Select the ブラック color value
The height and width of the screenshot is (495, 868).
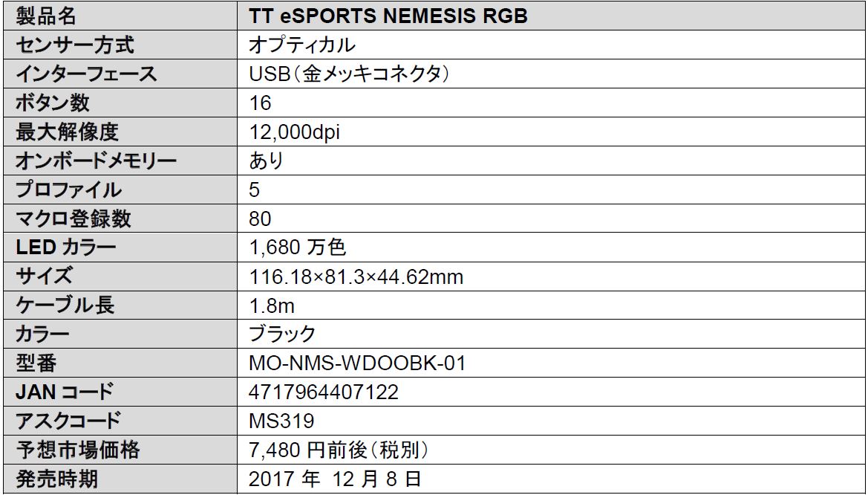pos(282,334)
